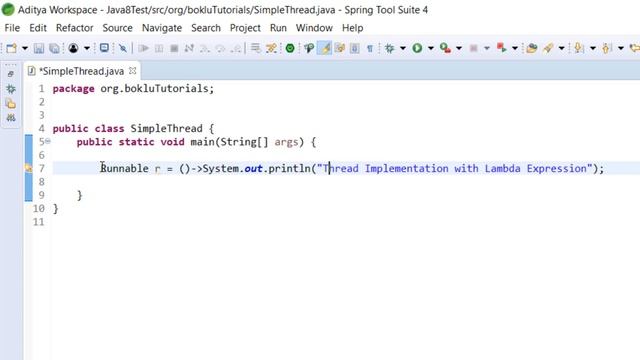
Task: Click the Previous Annotation arrow icon
Action: pyautogui.click(x=607, y=49)
